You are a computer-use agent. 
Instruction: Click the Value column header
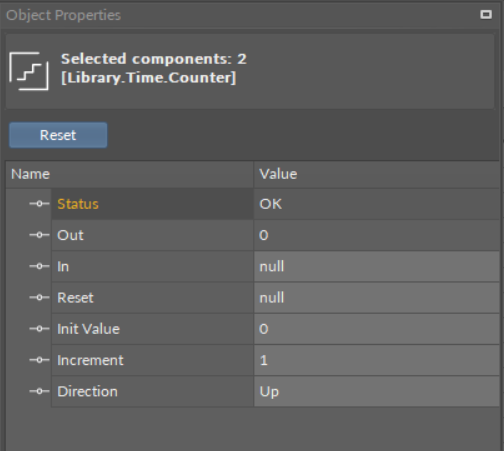tap(377, 174)
